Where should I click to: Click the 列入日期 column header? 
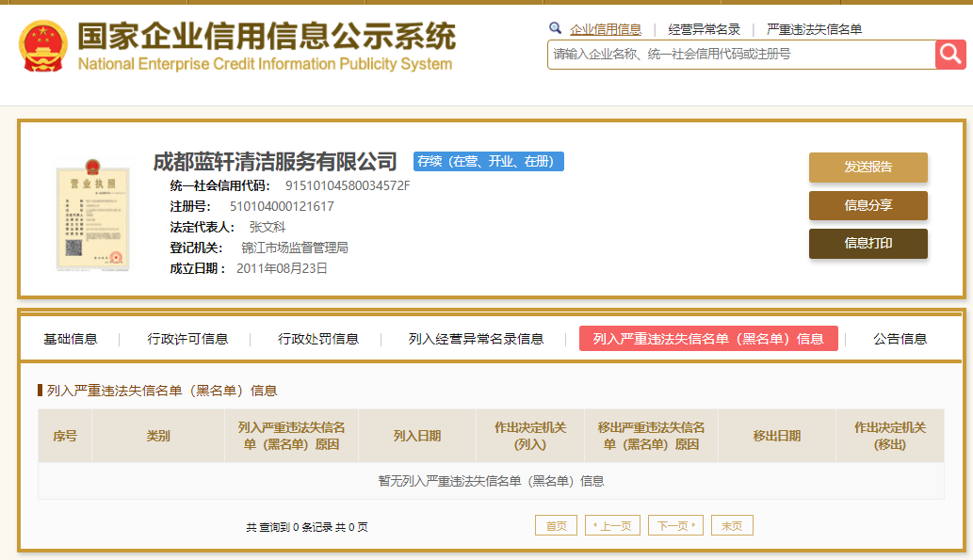(x=417, y=436)
